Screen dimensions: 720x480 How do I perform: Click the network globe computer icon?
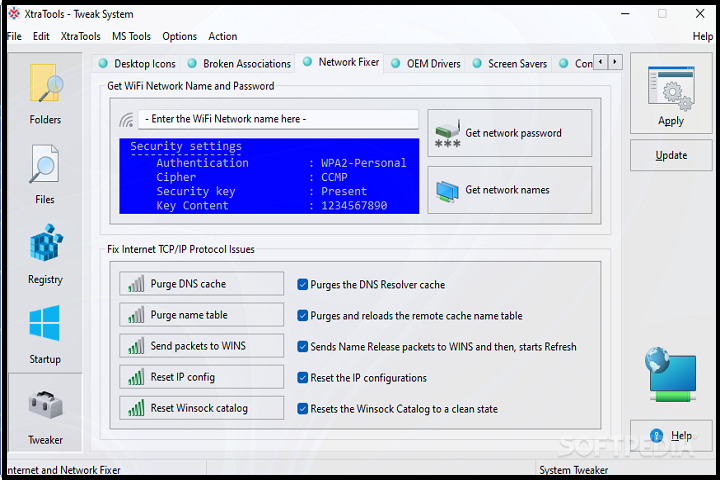coord(671,372)
